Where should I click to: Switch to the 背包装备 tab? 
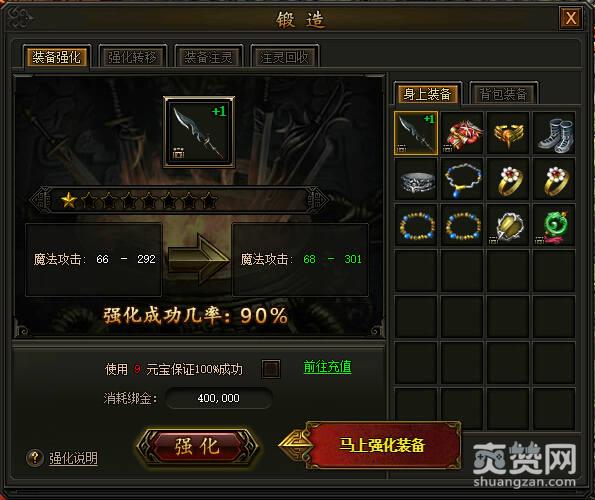504,93
